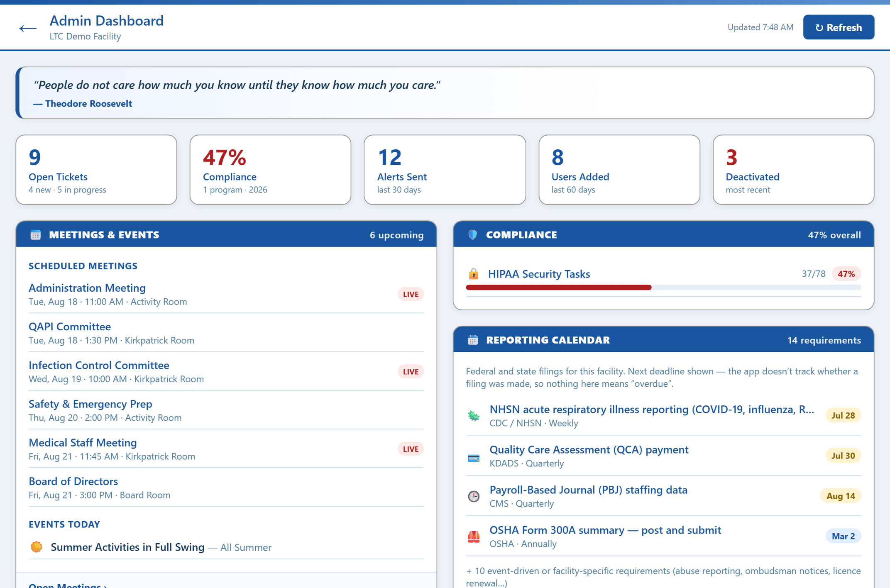The width and height of the screenshot is (890, 588).
Task: Open the QAPI Committee meeting
Action: pos(226,333)
